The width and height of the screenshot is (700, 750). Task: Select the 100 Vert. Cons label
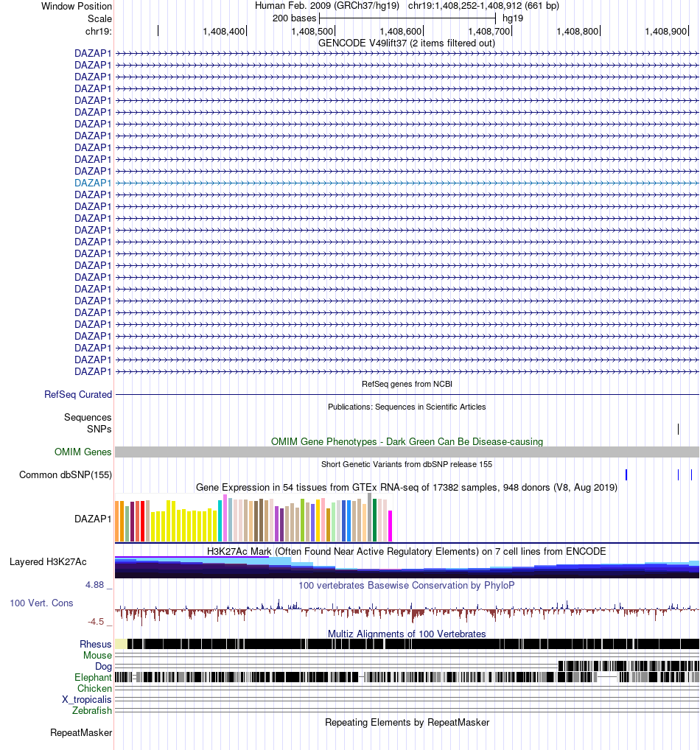[41, 603]
